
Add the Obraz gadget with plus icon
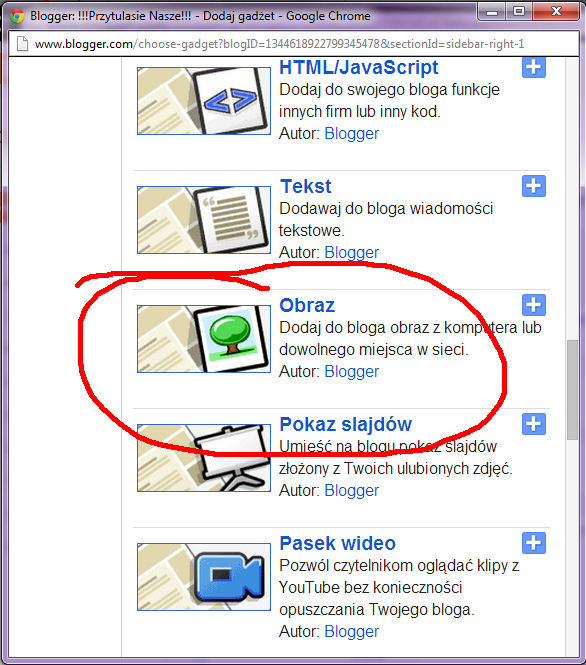[x=533, y=305]
